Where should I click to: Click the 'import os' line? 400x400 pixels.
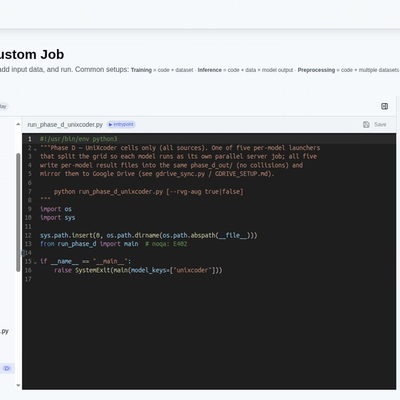[56, 209]
